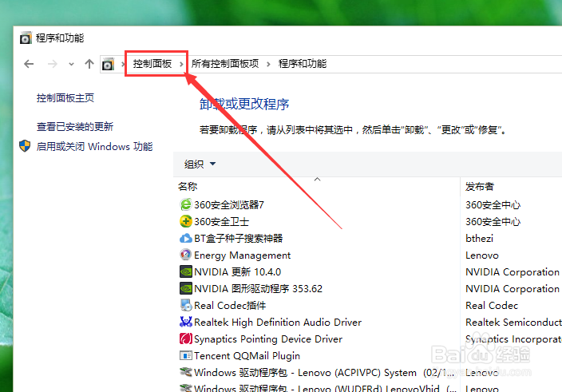This screenshot has width=562, height=392.
Task: Select the Energy Management entry
Action: (x=243, y=255)
